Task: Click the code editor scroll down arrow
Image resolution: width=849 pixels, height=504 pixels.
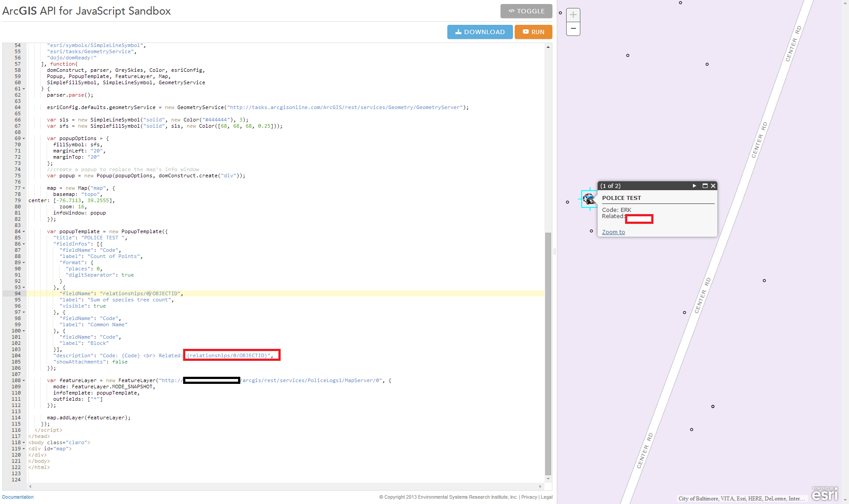Action: tap(548, 479)
